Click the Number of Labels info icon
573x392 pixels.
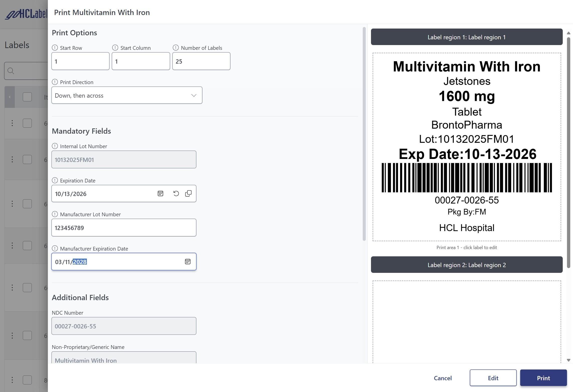(176, 48)
